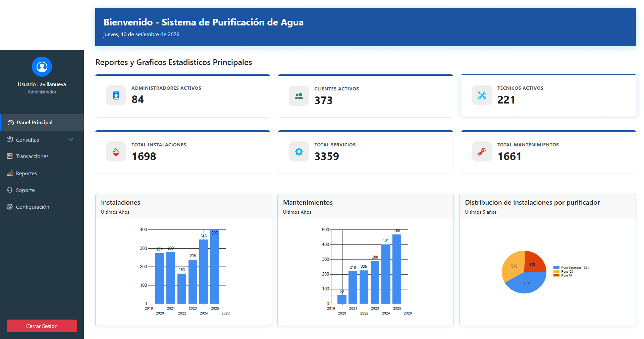Click the 59 bar in Mantenimientos chart
This screenshot has height=339, width=644.
tap(342, 299)
